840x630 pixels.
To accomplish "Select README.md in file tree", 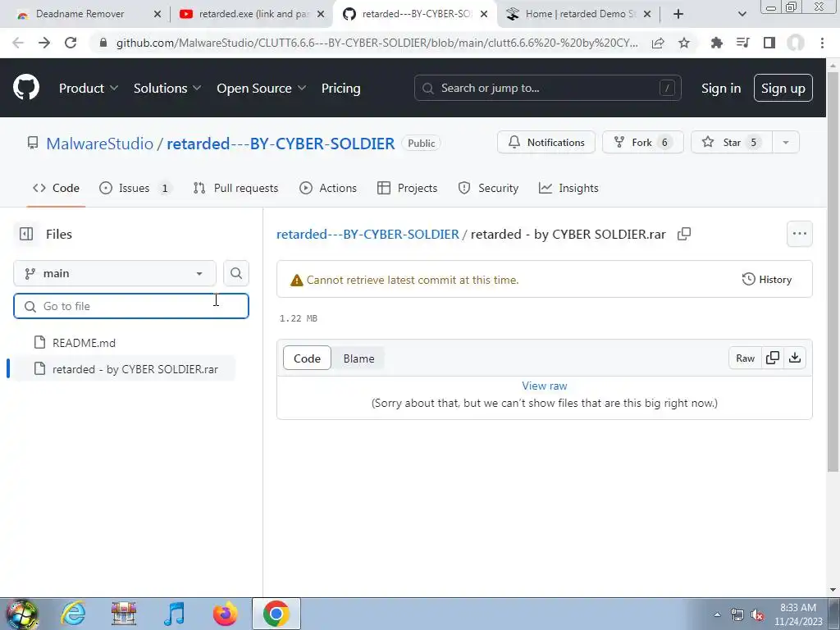I will (x=84, y=343).
